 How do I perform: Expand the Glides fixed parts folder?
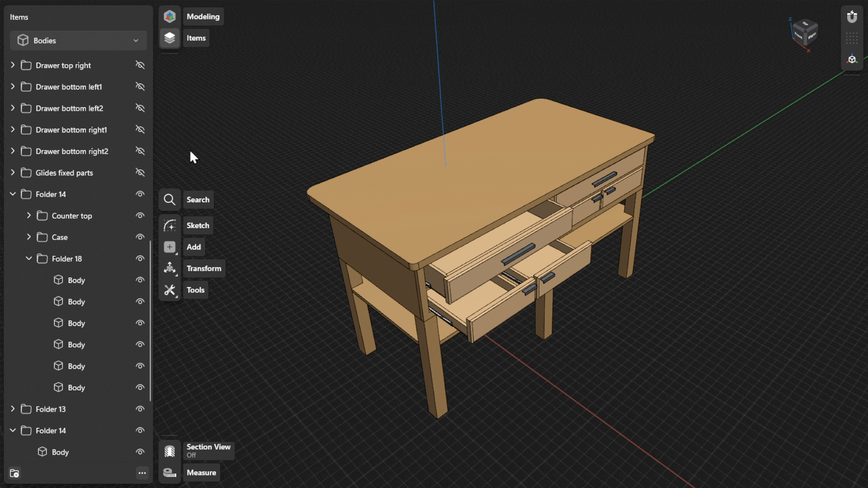(x=13, y=173)
